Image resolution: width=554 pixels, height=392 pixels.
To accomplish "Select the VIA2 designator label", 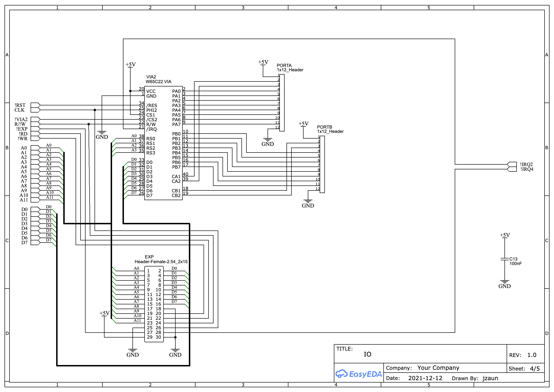I will point(151,77).
